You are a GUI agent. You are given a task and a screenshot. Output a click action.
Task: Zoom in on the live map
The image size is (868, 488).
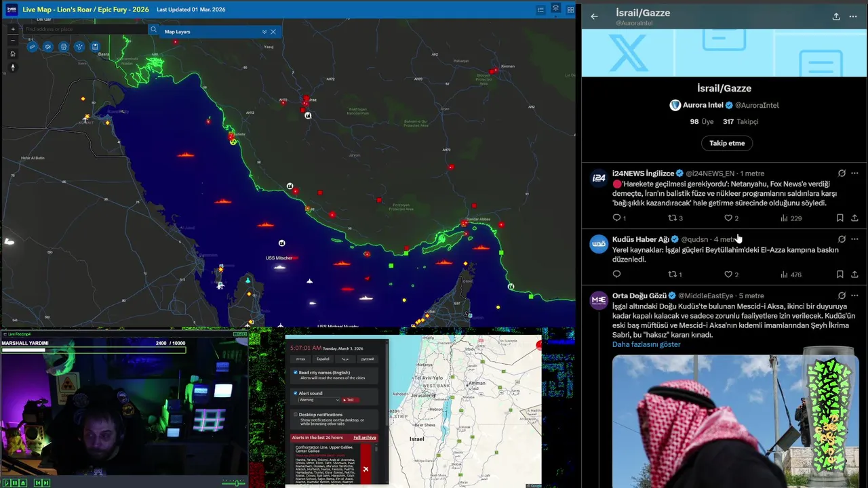pos(13,29)
